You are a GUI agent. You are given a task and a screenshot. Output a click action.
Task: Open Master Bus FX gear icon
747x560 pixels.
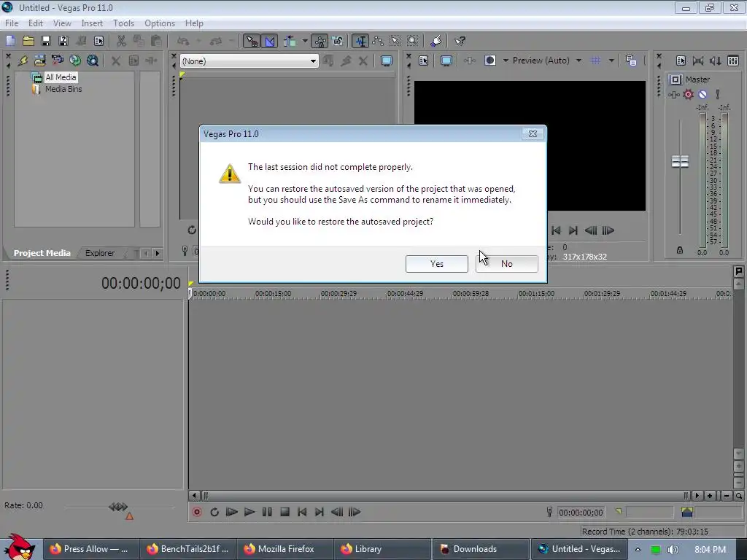pyautogui.click(x=688, y=94)
